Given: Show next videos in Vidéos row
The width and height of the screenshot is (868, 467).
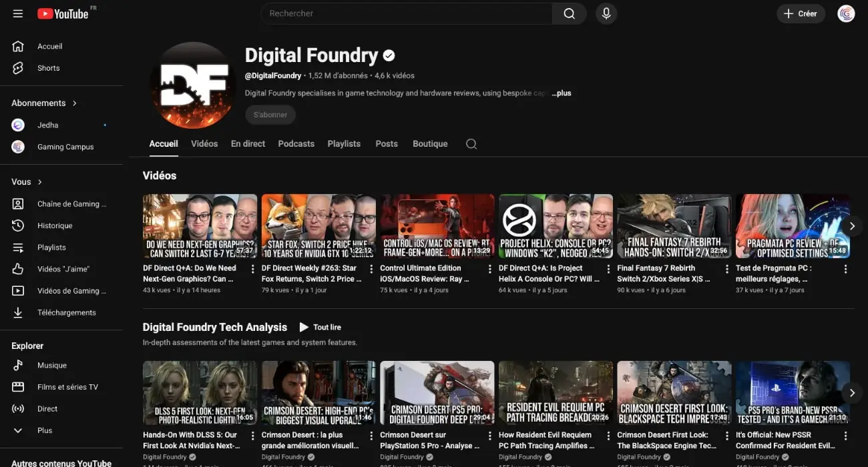Looking at the screenshot, I should 852,226.
